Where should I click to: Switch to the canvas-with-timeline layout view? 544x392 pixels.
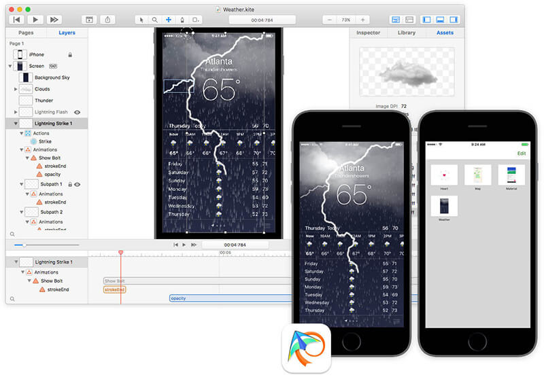pos(396,20)
